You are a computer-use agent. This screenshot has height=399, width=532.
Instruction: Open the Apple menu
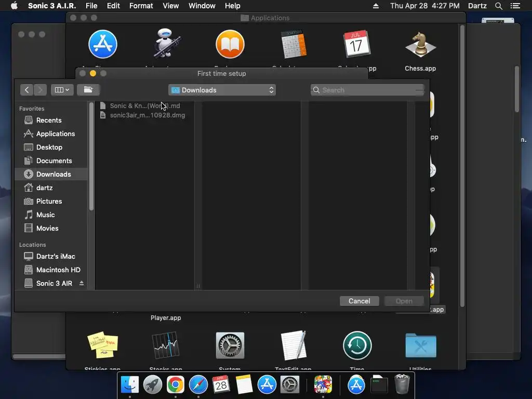click(14, 6)
